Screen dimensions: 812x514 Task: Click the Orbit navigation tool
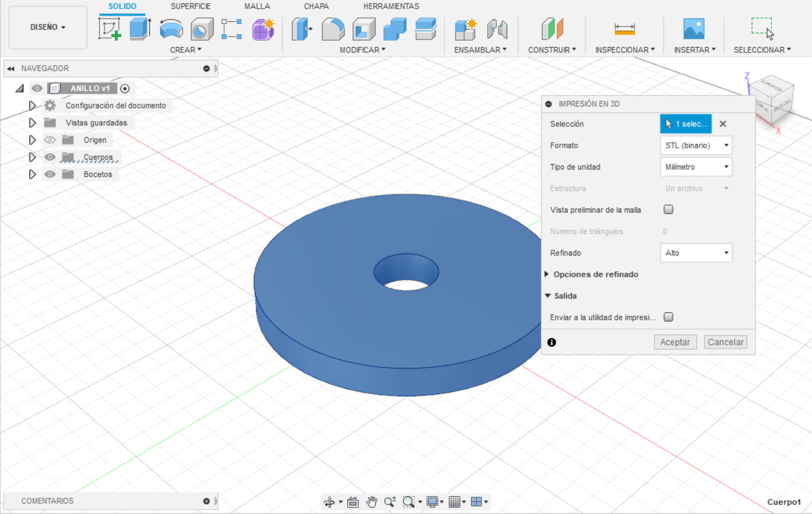pos(329,502)
